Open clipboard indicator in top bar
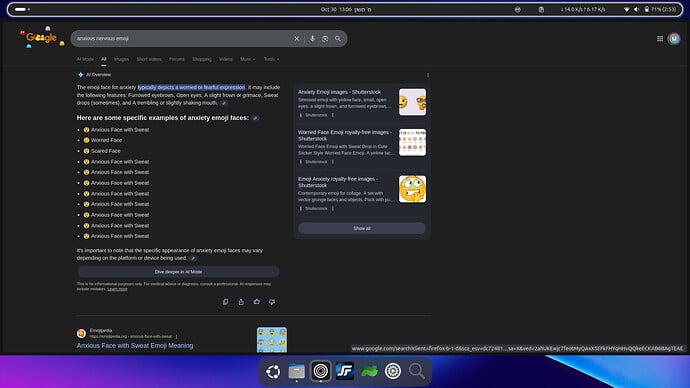The width and height of the screenshot is (690, 388). pos(541,9)
